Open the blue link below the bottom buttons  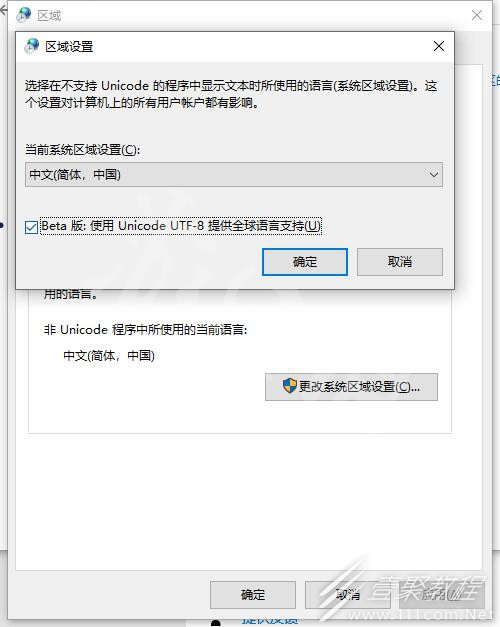[270, 621]
